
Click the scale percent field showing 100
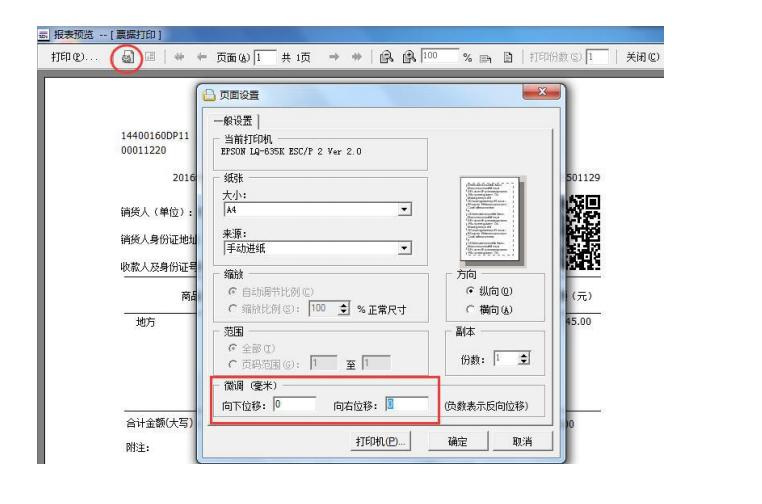pos(324,308)
